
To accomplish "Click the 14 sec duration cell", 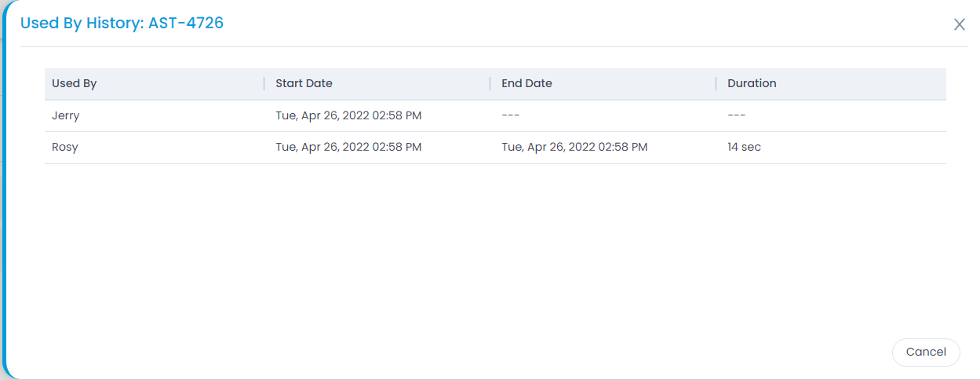I will pyautogui.click(x=744, y=147).
